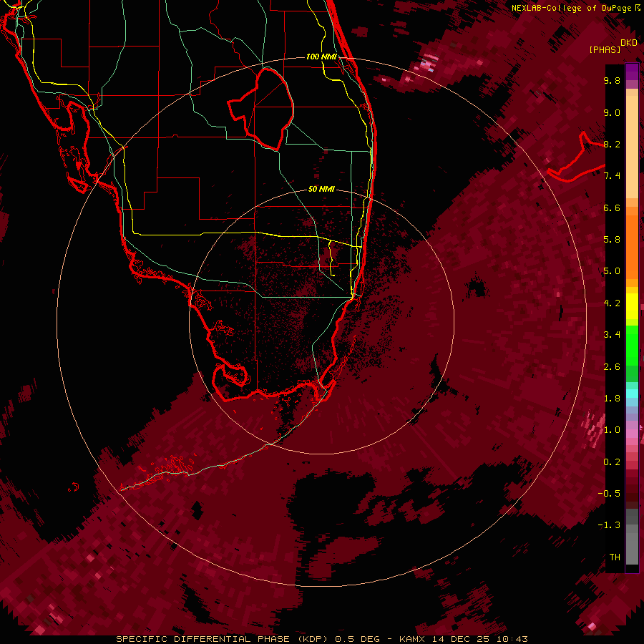The image size is (644, 644).
Task: Click the TH threshold label
Action: pos(615,557)
